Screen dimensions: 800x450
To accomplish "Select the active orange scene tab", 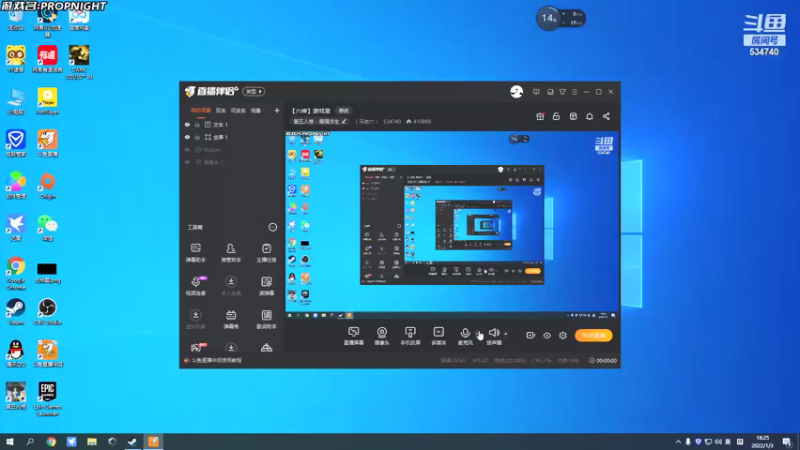I will pyautogui.click(x=201, y=110).
